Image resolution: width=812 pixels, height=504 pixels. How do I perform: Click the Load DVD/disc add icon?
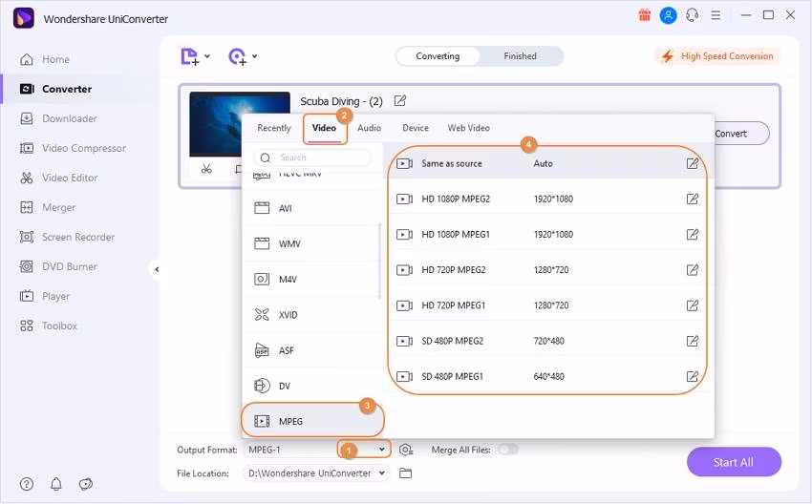click(237, 56)
